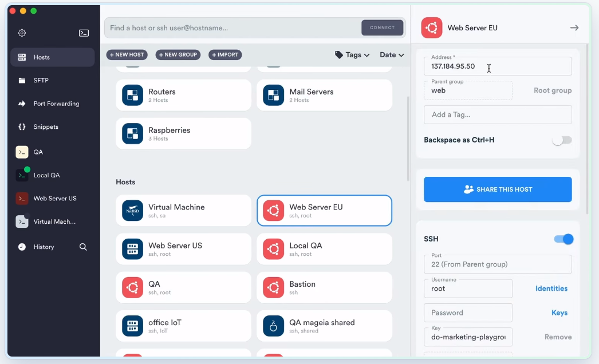Open the local terminal icon

84,33
